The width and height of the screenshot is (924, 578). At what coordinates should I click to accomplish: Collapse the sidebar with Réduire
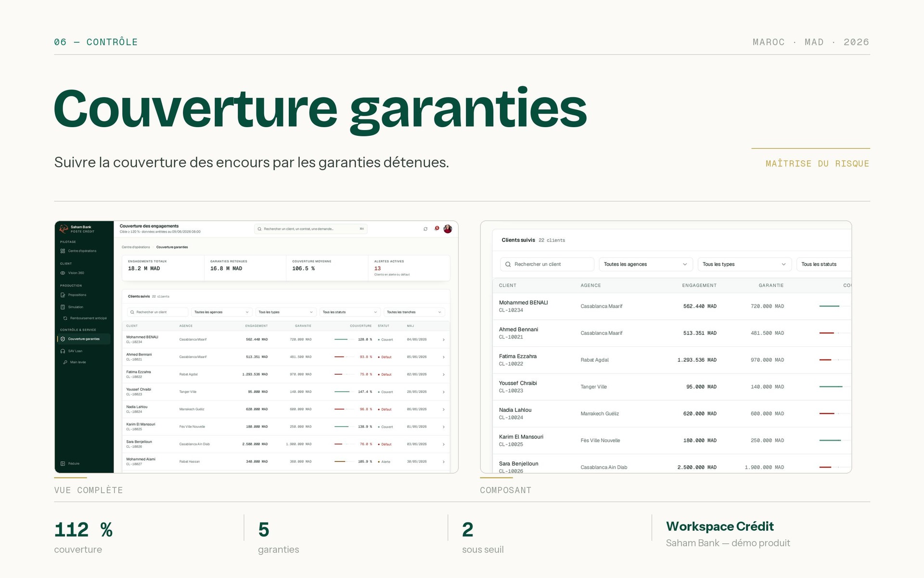coord(70,463)
